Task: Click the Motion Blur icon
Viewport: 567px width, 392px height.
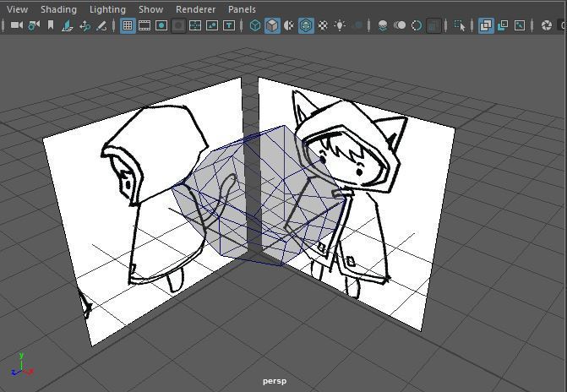Action: [400, 25]
